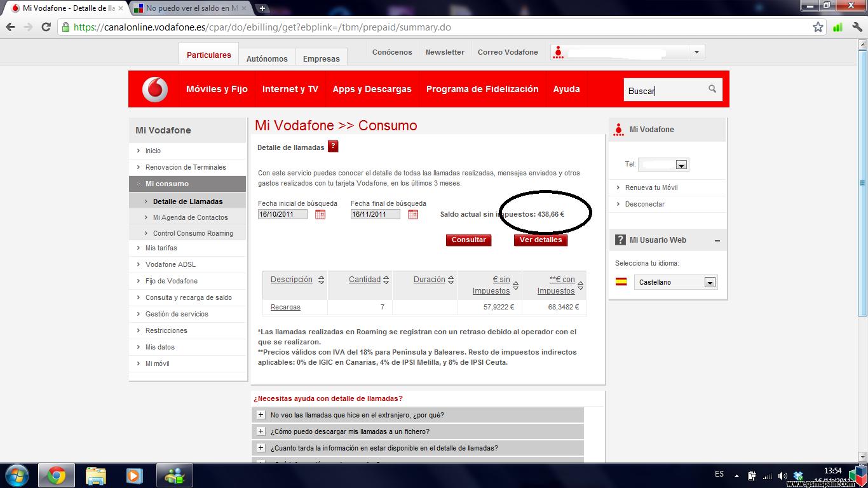Image resolution: width=868 pixels, height=488 pixels.
Task: Click the Fecha inicial date field
Action: (x=283, y=214)
